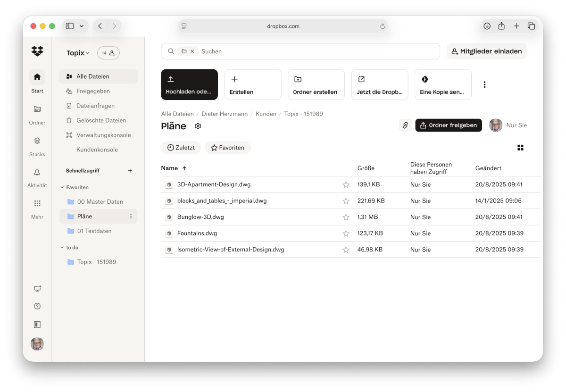Screen dimensions: 566x392
Task: Open file Fountains.dwg
Action: (x=197, y=234)
